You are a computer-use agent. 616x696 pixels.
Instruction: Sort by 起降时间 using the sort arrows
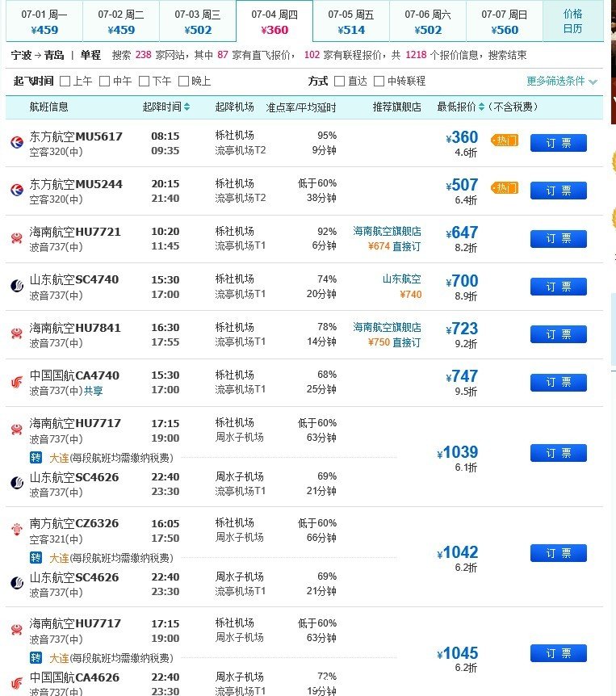pyautogui.click(x=186, y=107)
